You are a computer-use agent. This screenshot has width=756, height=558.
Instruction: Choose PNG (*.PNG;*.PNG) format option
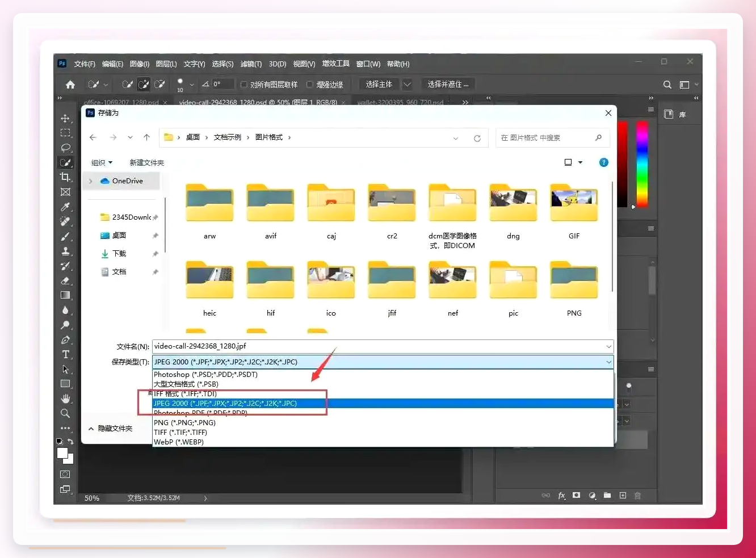point(383,423)
